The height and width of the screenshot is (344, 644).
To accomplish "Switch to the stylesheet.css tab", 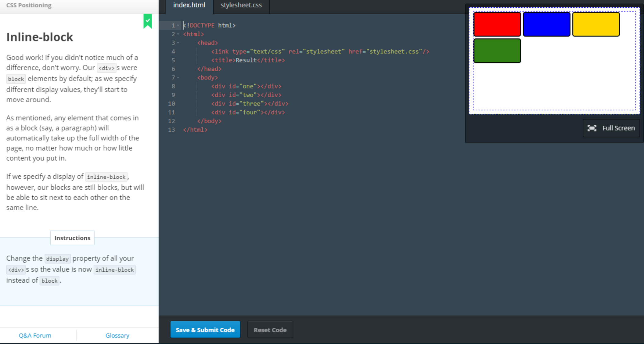I will coord(241,5).
